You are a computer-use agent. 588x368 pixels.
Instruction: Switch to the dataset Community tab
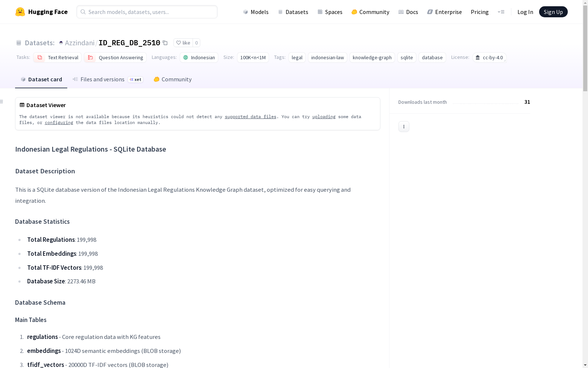172,79
